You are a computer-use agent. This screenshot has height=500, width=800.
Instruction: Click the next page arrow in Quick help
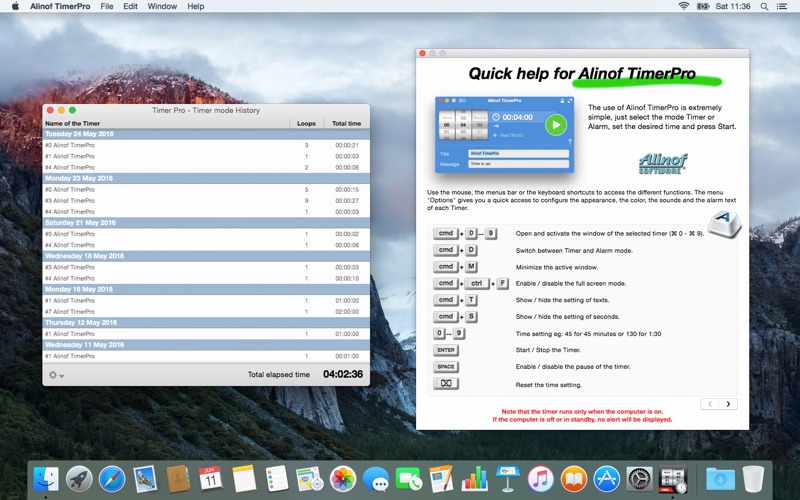pyautogui.click(x=728, y=404)
